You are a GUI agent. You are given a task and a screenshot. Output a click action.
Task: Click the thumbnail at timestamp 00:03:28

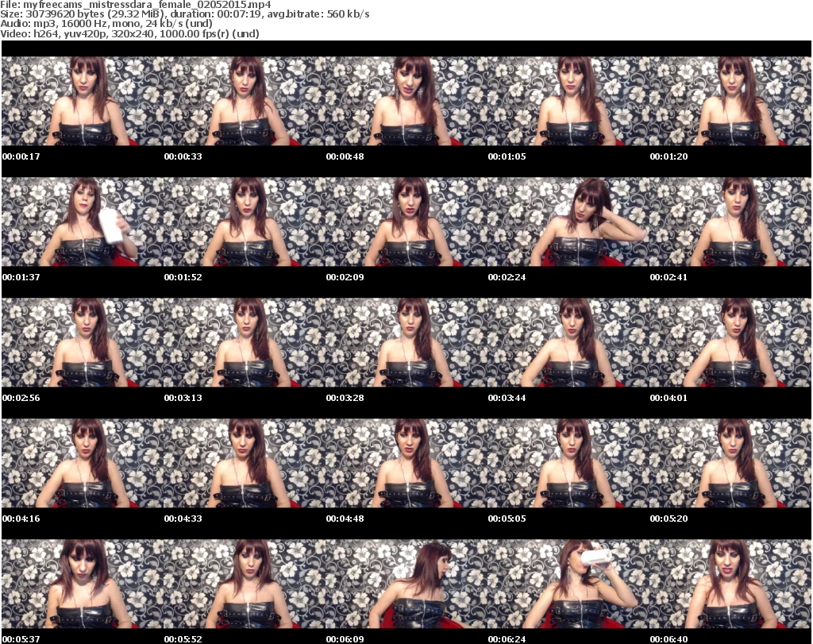point(406,343)
